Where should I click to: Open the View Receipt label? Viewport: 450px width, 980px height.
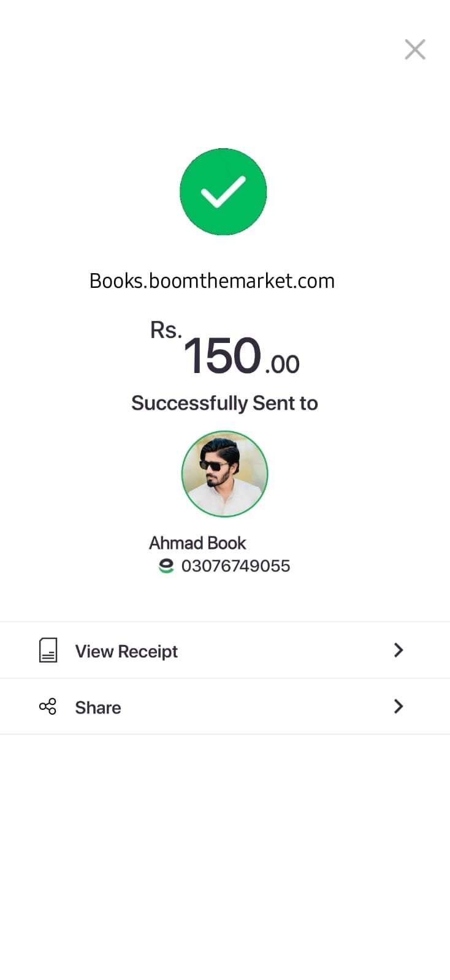click(x=126, y=651)
